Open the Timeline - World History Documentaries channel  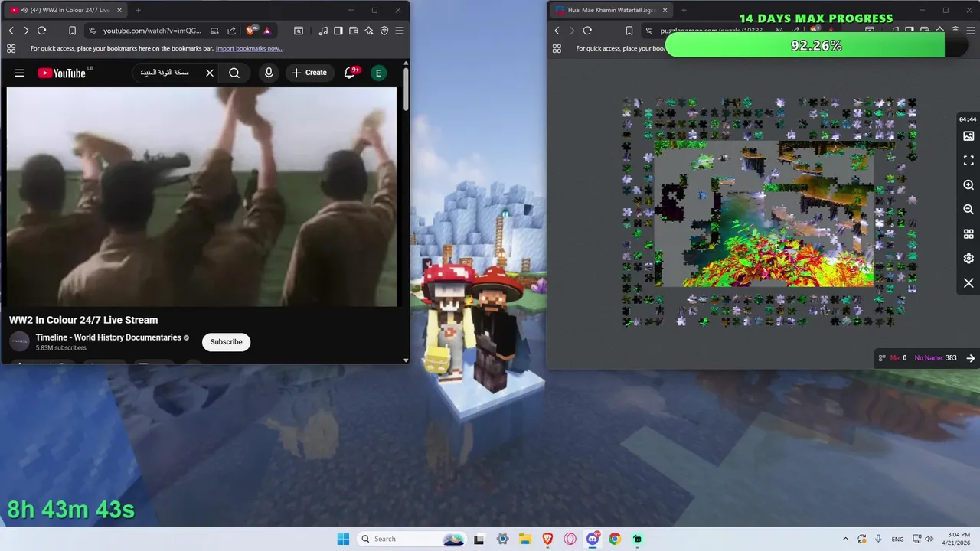point(108,337)
